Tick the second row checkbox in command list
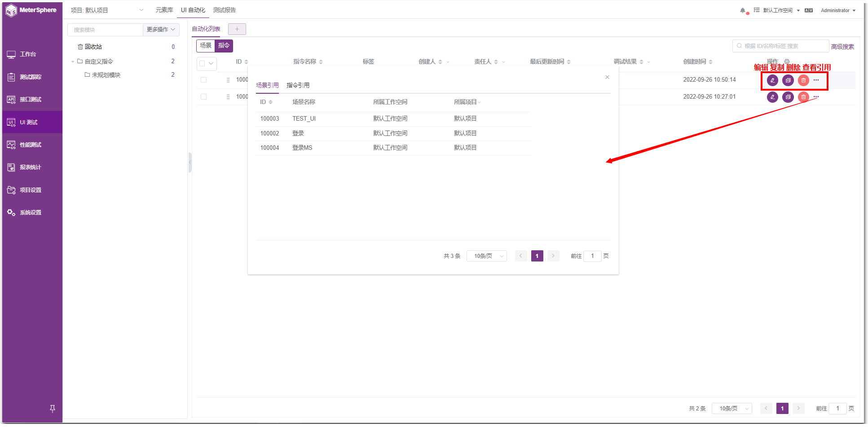 (x=203, y=97)
